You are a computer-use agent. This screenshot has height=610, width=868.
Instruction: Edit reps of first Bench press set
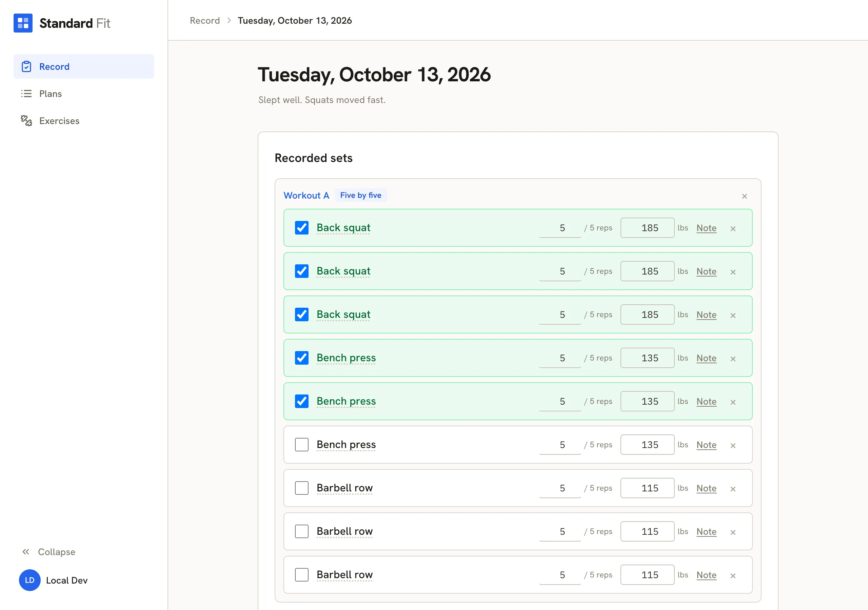coord(560,358)
